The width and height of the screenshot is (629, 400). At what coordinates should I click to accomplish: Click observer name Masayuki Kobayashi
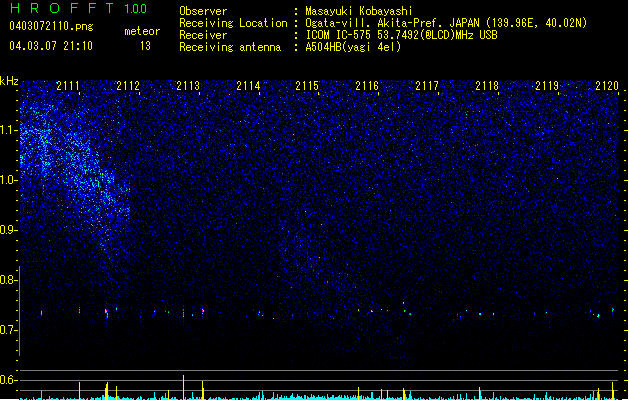[x=359, y=11]
